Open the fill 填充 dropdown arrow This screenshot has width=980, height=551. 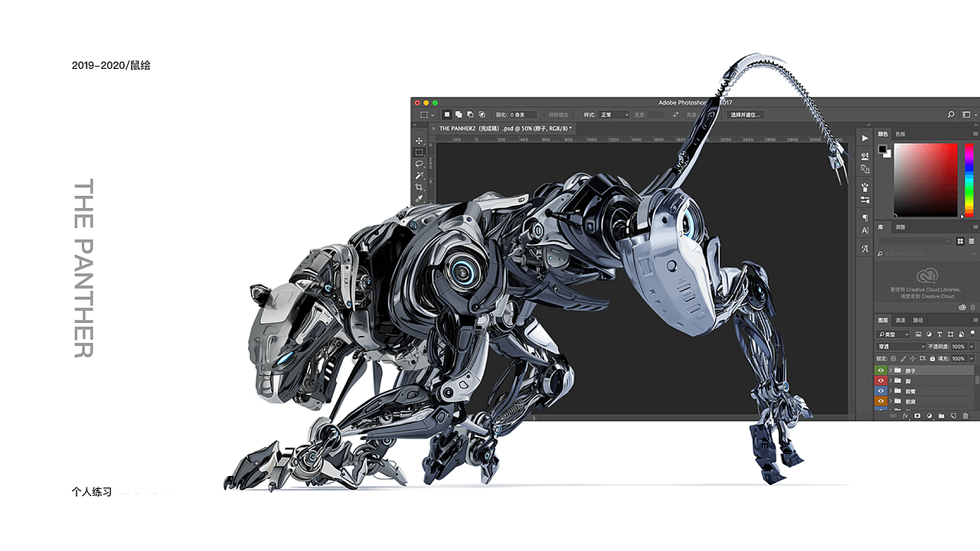972,358
